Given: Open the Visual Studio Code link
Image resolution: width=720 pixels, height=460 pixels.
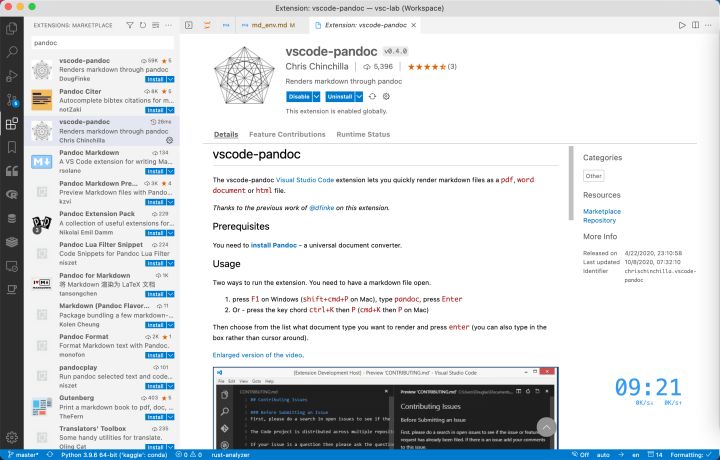Looking at the screenshot, I should coord(305,180).
